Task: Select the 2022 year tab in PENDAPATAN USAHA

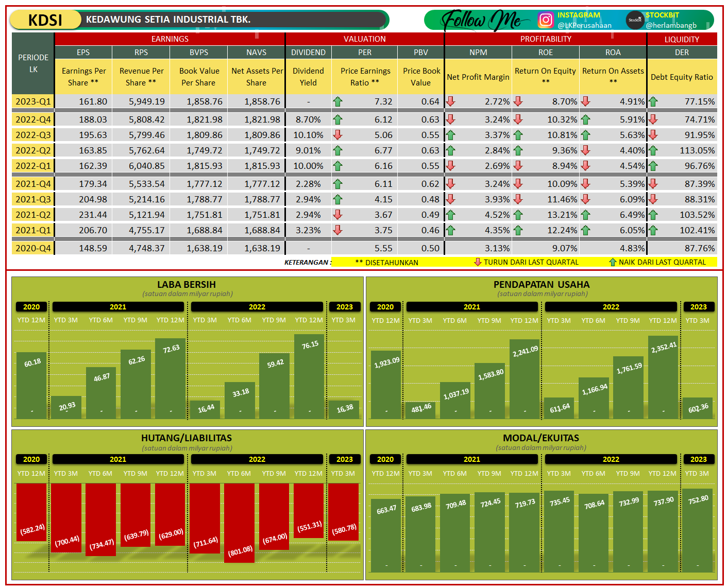Action: (x=611, y=306)
